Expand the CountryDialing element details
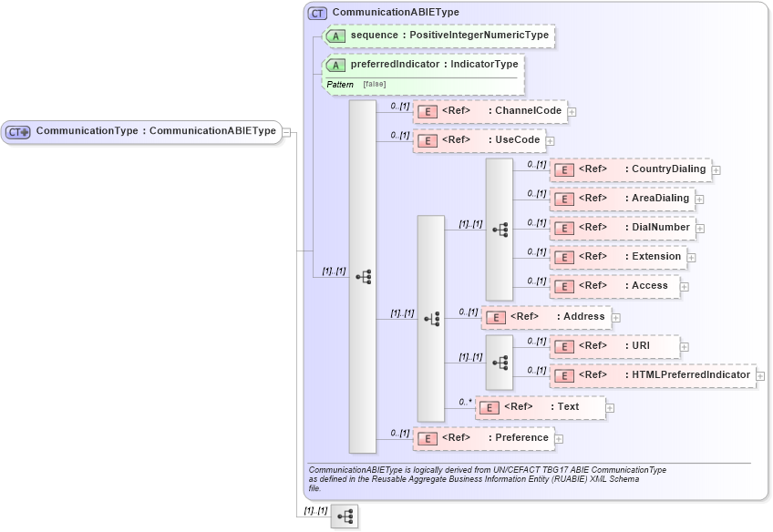This screenshot has width=773, height=532. (x=717, y=169)
